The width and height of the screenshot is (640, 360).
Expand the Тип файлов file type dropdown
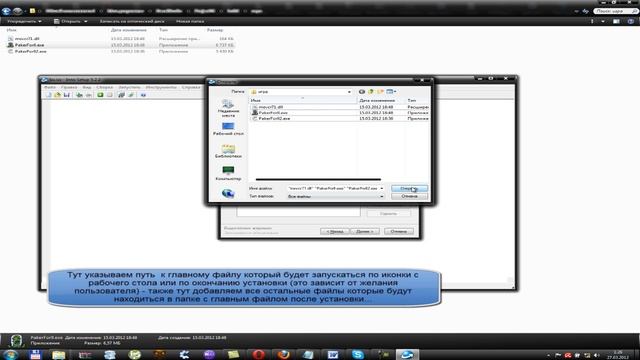pos(382,196)
